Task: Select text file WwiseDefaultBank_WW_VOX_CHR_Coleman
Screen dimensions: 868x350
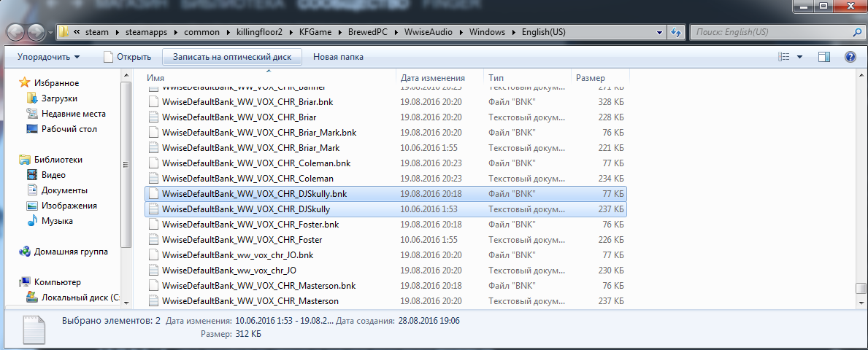Action: pyautogui.click(x=386, y=179)
